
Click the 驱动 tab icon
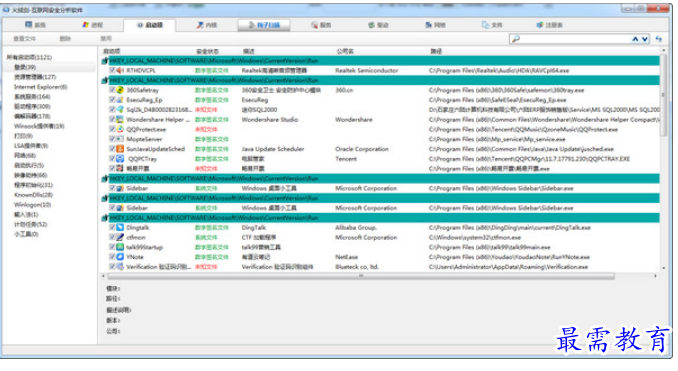(x=371, y=25)
